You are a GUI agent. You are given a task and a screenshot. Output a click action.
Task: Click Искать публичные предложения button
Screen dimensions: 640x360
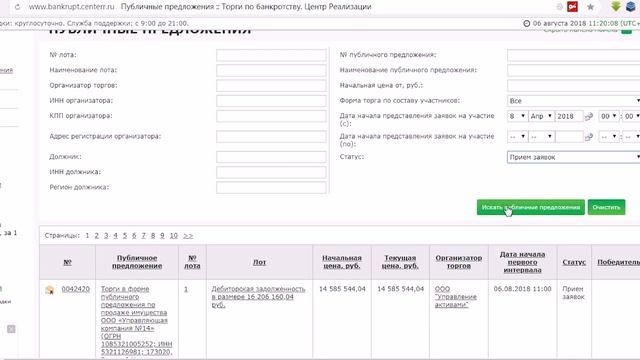(x=531, y=207)
